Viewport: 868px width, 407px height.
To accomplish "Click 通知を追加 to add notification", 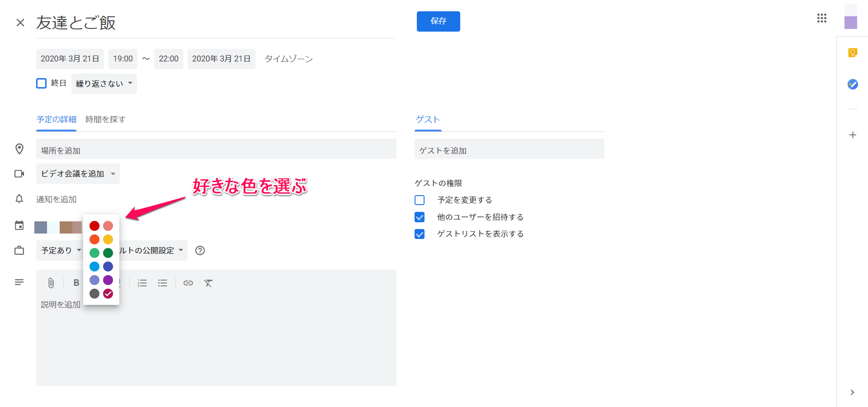I will coord(56,199).
